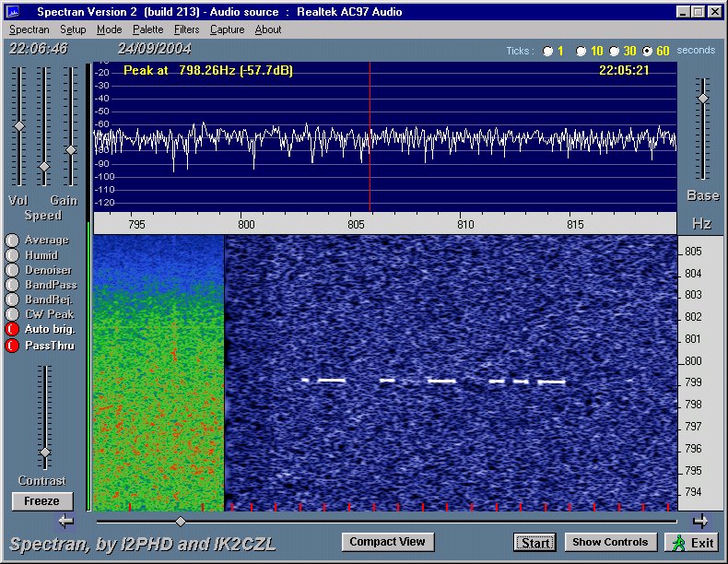Viewport: 728px width, 564px height.
Task: Click the Show Controls button
Action: [610, 542]
